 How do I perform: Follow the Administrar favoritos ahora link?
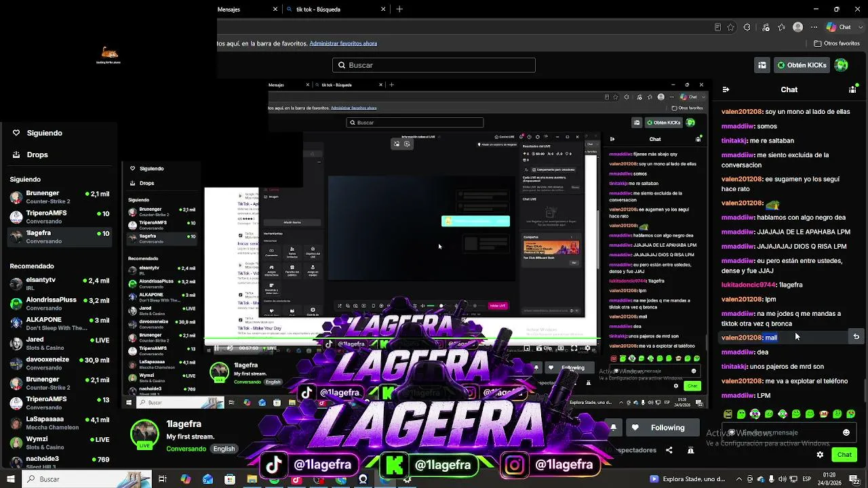pos(343,43)
